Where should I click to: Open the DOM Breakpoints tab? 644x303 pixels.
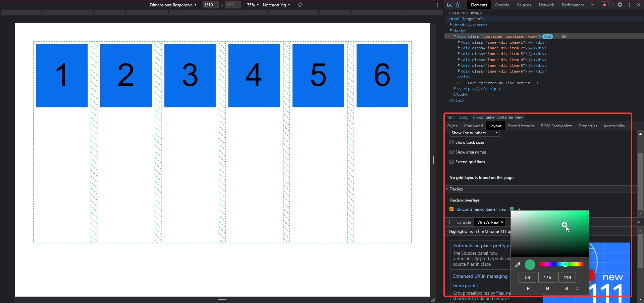556,126
